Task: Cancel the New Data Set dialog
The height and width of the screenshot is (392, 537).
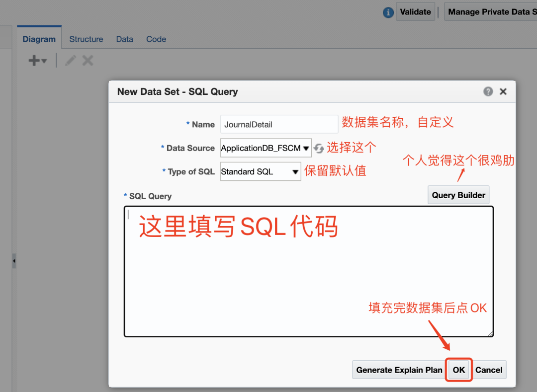Action: pyautogui.click(x=489, y=370)
